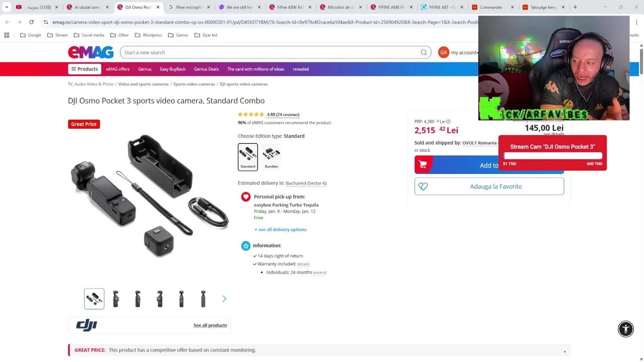Click the Start a new search field
Image resolution: width=644 pixels, height=362 pixels.
(270, 52)
